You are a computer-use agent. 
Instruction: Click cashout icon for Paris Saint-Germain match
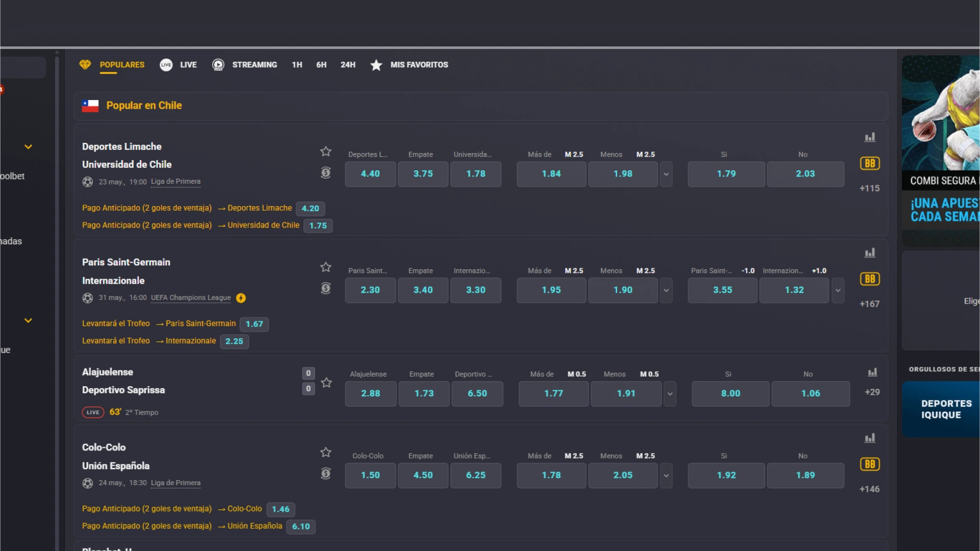[x=326, y=288]
